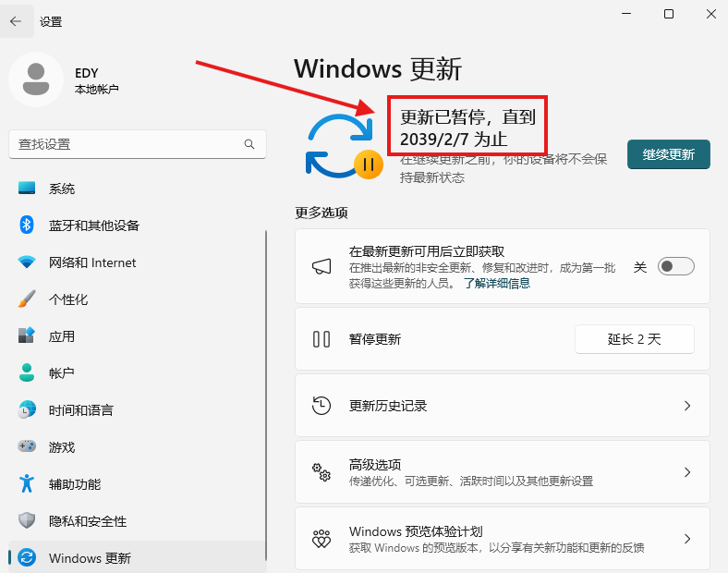Click the megaphone icon beside 在最新更新可用后立即获取

[x=322, y=266]
